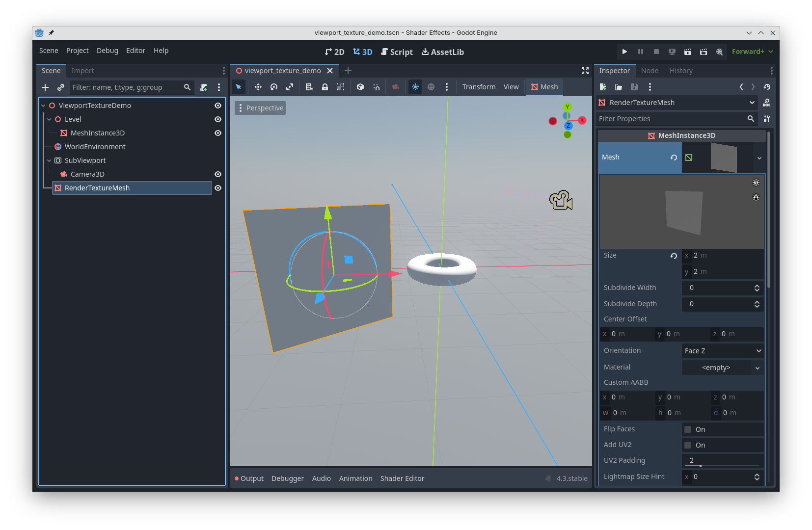The height and width of the screenshot is (530, 812).
Task: Open the Scene menu
Action: [x=49, y=51]
